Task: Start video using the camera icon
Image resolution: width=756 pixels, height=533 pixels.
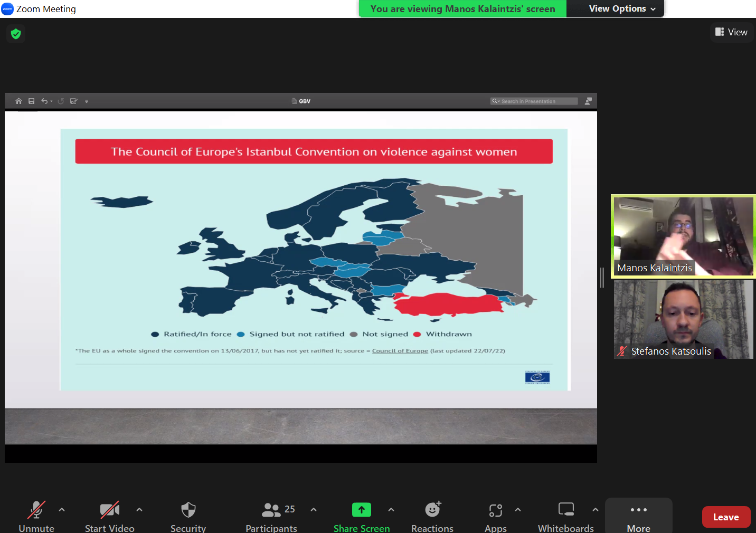Action: tap(110, 510)
